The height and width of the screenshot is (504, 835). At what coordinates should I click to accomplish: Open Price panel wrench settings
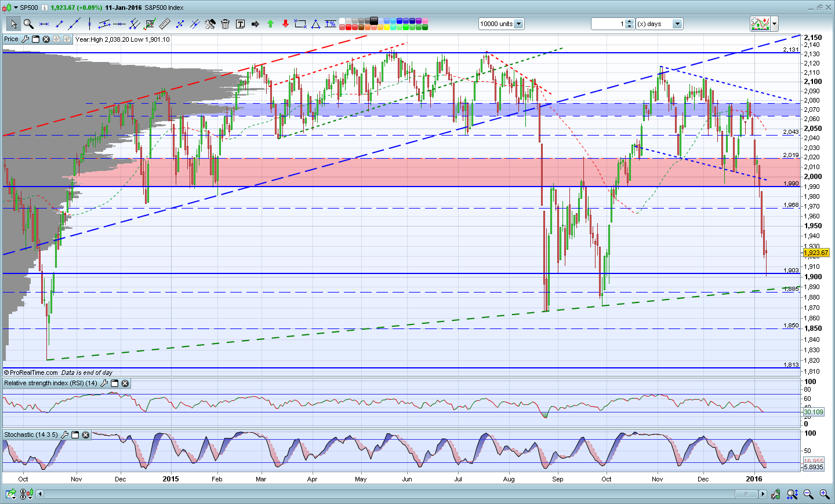point(25,39)
